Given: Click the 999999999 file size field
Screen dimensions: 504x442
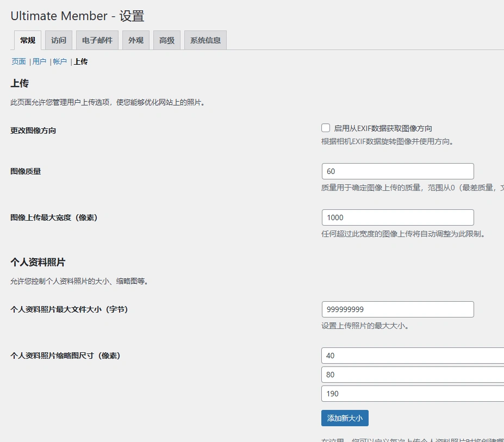Looking at the screenshot, I should click(397, 309).
